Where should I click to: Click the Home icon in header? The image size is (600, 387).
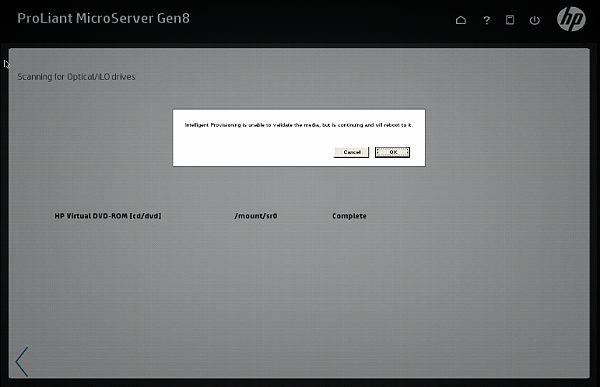point(461,20)
